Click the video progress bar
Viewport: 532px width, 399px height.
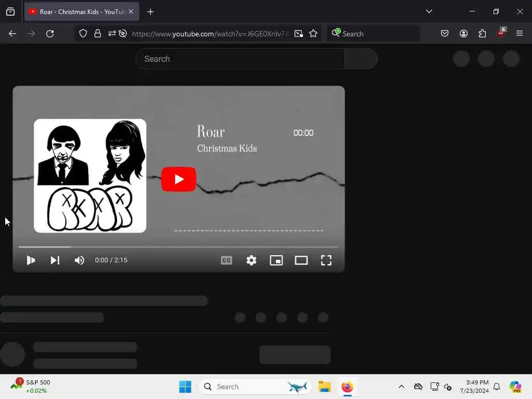click(x=179, y=247)
